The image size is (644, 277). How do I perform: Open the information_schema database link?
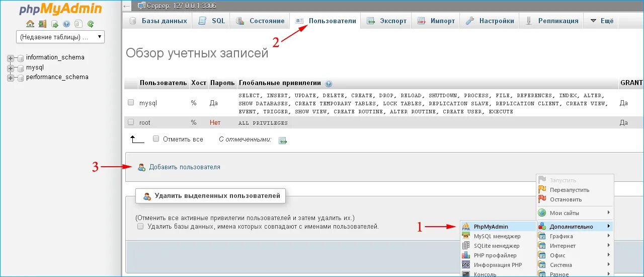[x=55, y=57]
